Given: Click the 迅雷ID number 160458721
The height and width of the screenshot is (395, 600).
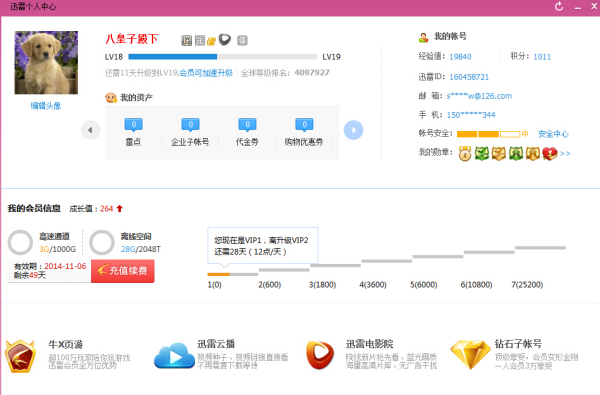Looking at the screenshot, I should (x=469, y=77).
